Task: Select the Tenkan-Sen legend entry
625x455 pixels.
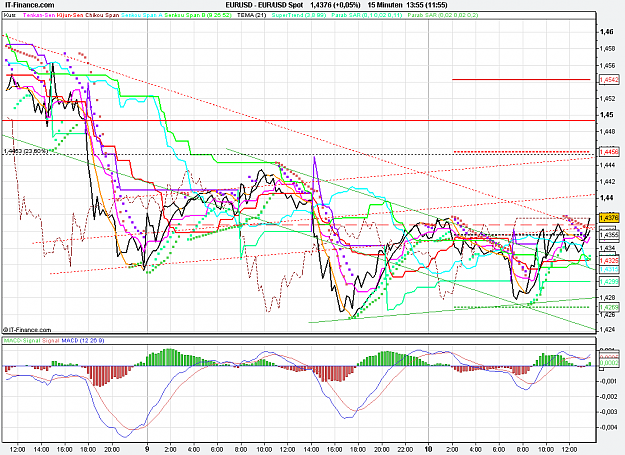Action: coord(39,15)
